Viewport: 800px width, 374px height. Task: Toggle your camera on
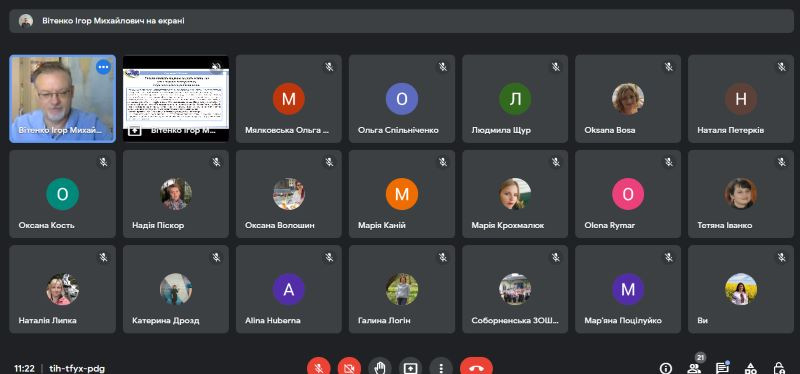[x=349, y=367]
